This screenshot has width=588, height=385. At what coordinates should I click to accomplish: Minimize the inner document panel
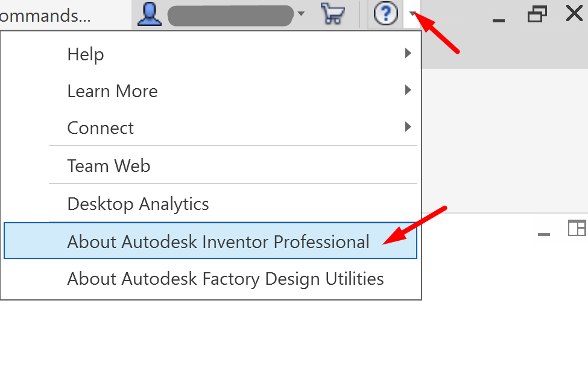[544, 234]
